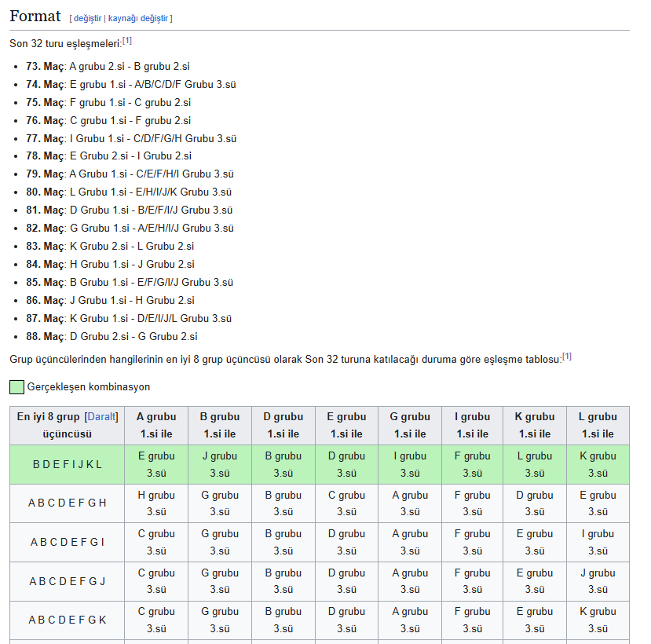Click 'J grubu 3.sü' in the green row

220,465
